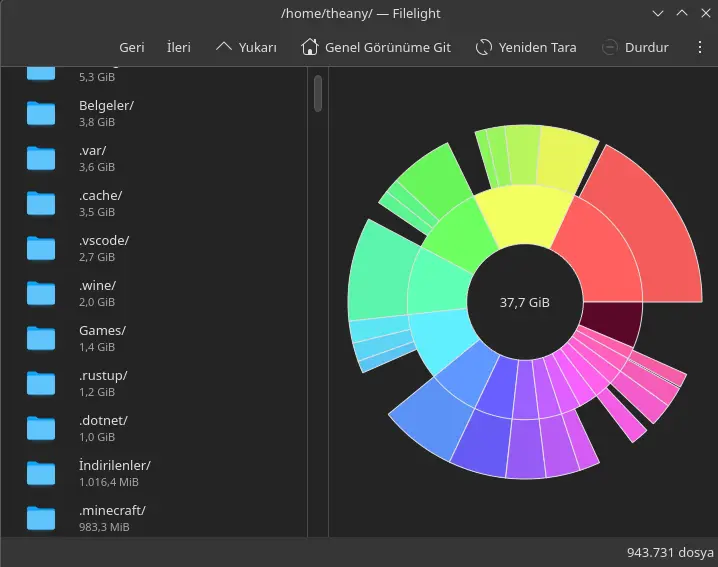718x567 pixels.
Task: Click the yellow inner ring segment
Action: point(525,215)
